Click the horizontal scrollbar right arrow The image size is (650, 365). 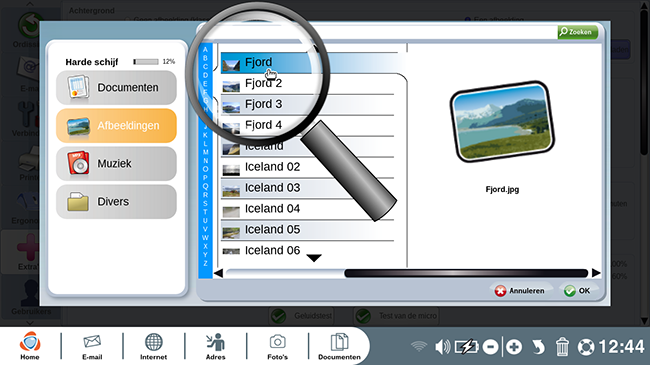point(596,273)
